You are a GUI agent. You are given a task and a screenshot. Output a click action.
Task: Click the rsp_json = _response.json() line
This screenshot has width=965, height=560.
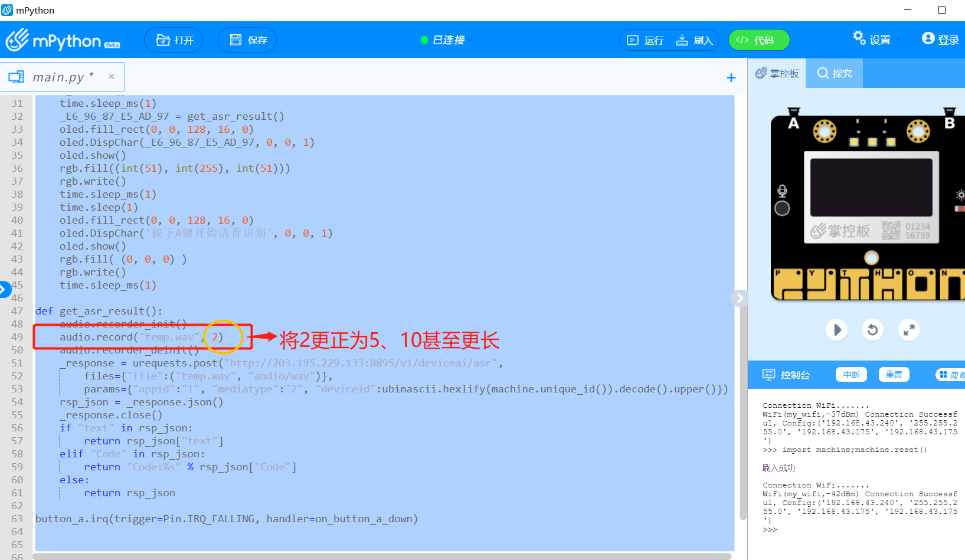[x=141, y=402]
